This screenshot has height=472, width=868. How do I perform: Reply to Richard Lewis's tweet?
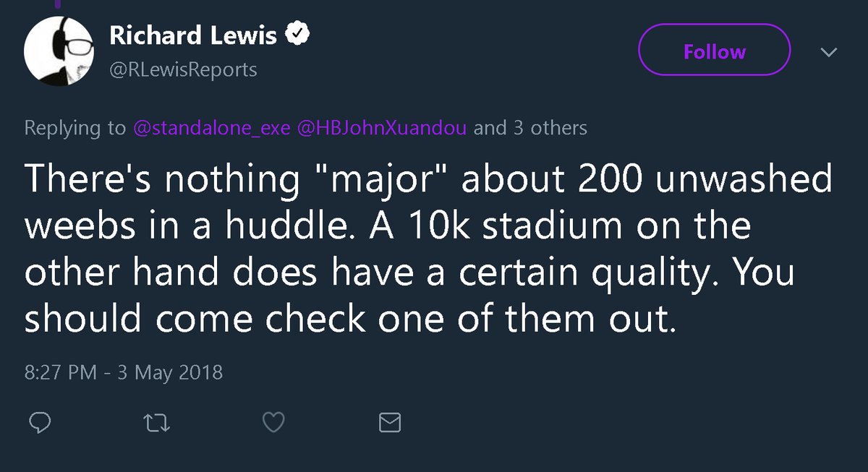[40, 422]
